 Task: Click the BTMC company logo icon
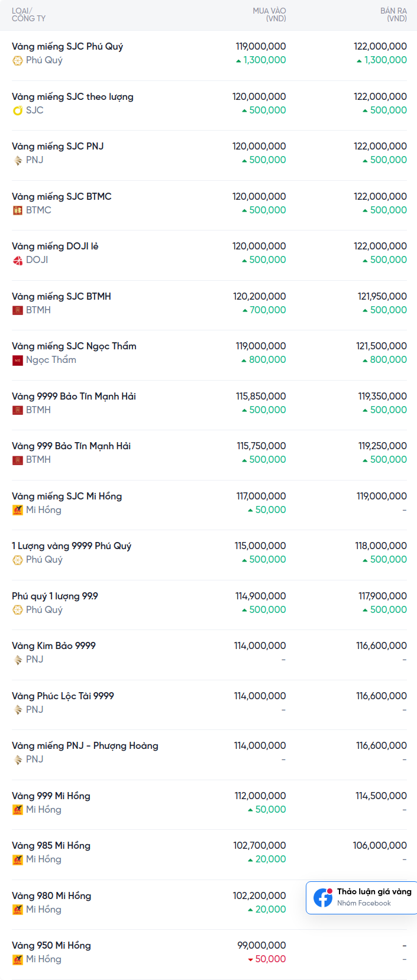pos(18,210)
